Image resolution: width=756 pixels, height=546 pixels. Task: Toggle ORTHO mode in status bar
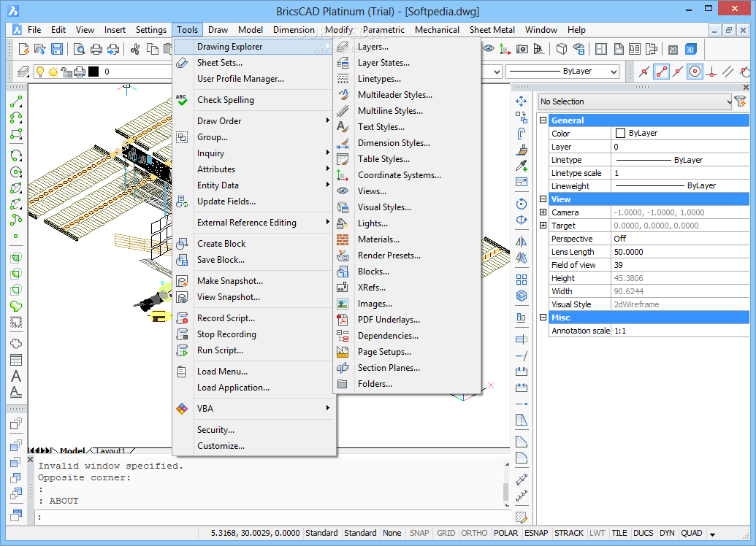[475, 533]
